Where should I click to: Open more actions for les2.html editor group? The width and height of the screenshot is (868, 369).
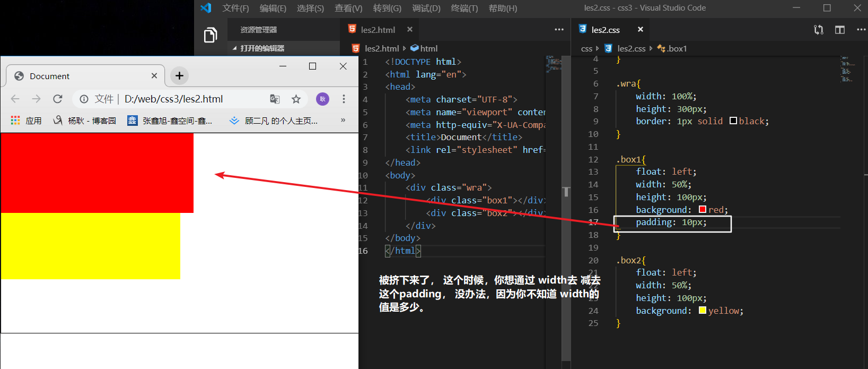tap(559, 30)
